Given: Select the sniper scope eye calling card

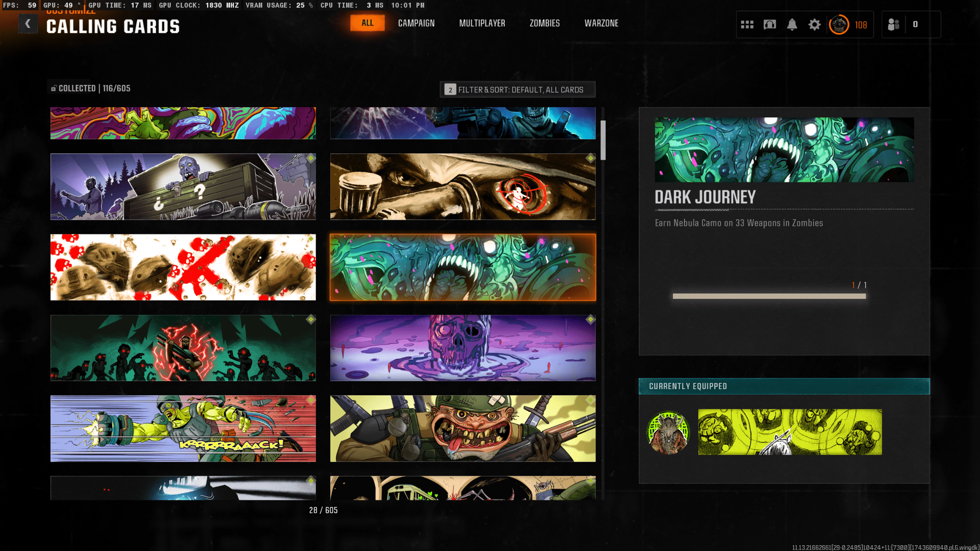Looking at the screenshot, I should [x=462, y=187].
